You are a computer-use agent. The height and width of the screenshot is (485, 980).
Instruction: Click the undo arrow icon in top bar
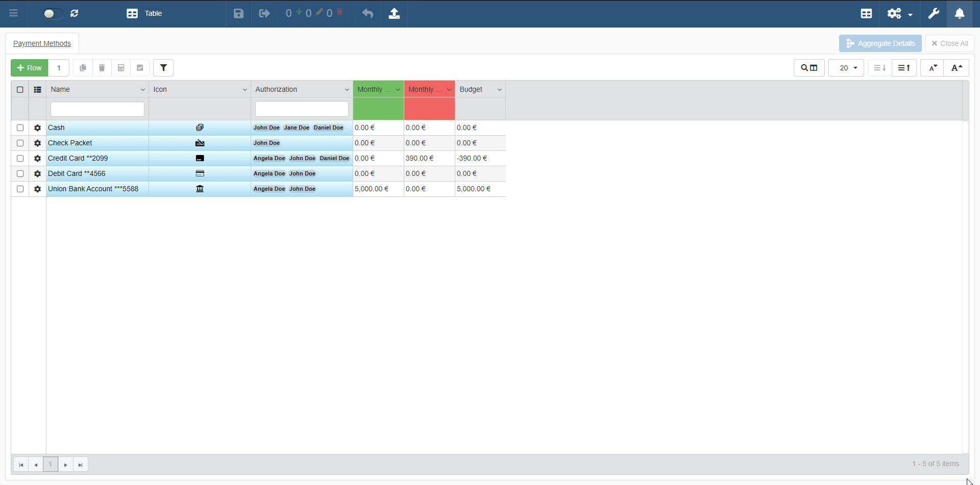coord(367,13)
